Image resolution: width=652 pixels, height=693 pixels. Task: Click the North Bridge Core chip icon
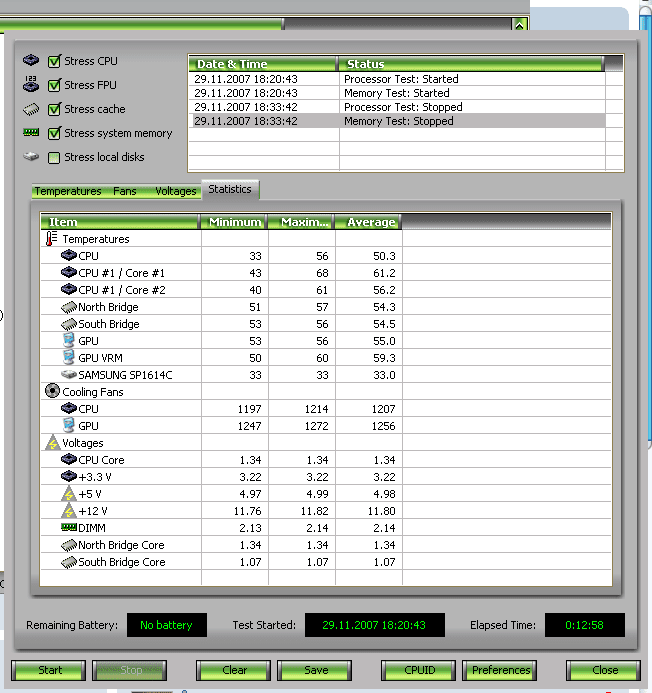tap(69, 545)
